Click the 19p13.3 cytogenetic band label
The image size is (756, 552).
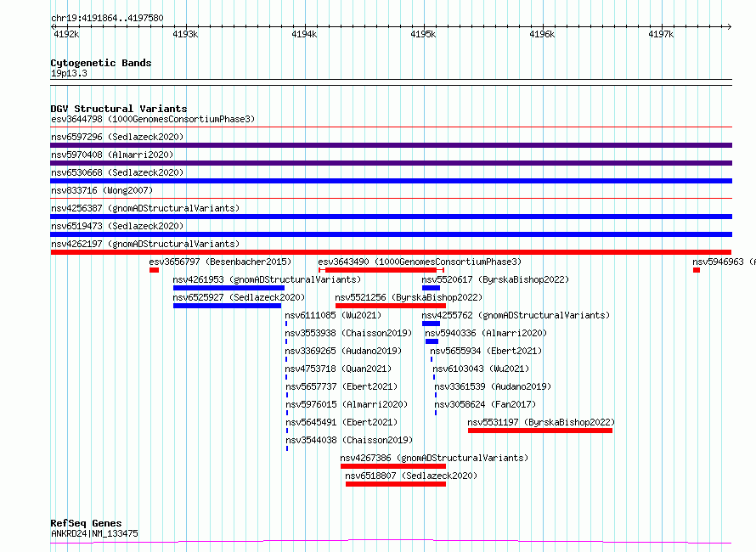69,73
